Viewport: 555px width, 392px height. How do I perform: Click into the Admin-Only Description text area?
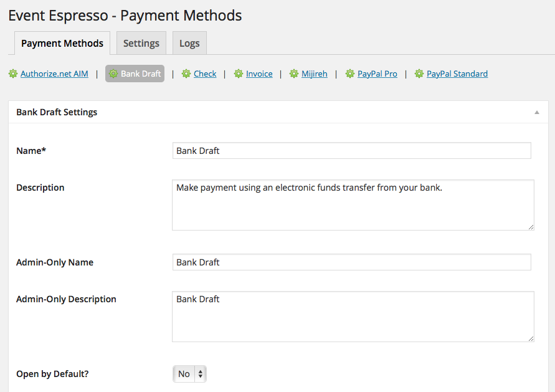point(353,317)
